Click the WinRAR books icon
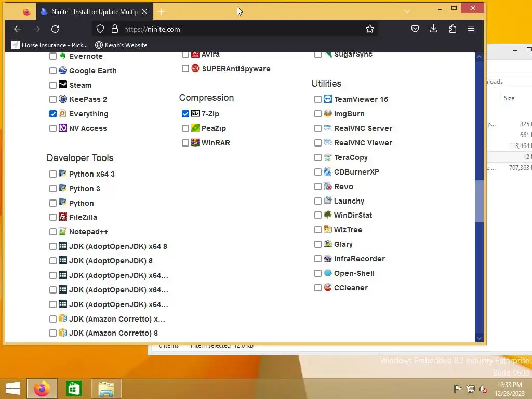The width and height of the screenshot is (532, 399). (195, 142)
